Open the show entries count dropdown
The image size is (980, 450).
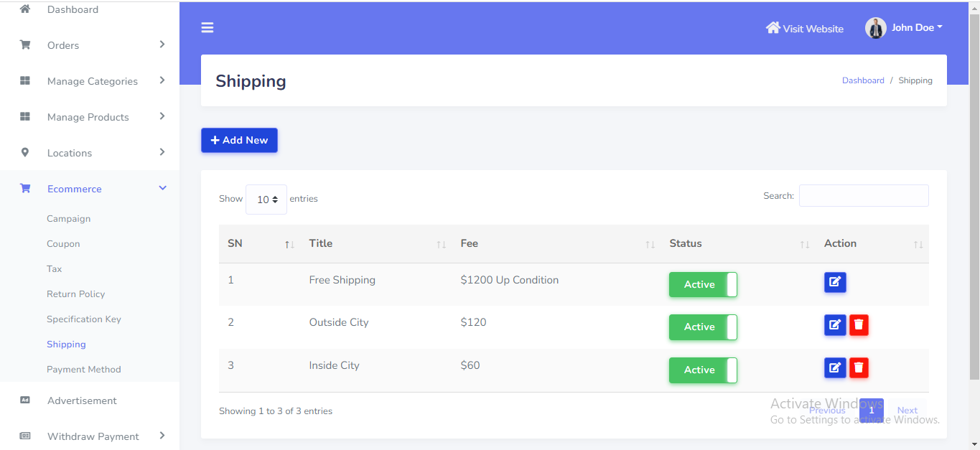(x=266, y=200)
